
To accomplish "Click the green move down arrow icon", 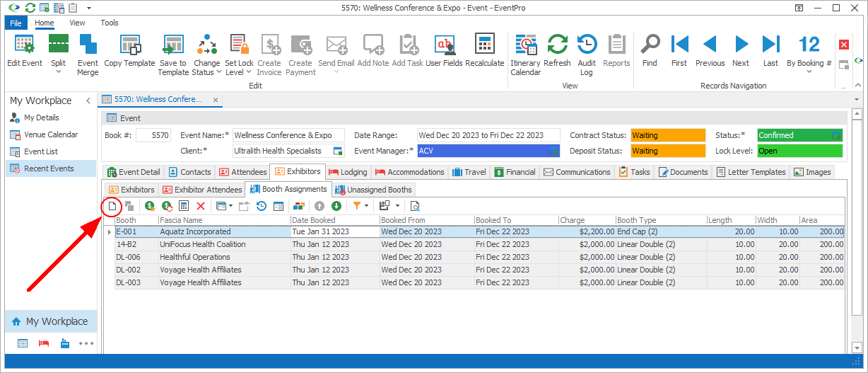I will [336, 206].
